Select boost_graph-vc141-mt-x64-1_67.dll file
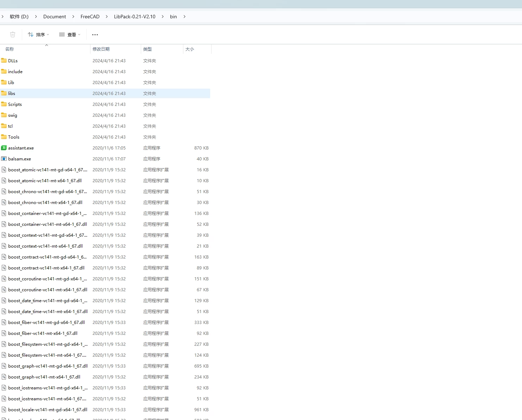 point(44,377)
